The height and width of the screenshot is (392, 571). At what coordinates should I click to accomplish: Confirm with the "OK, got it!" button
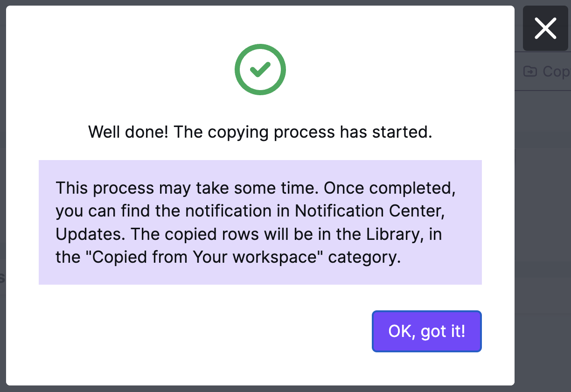426,331
